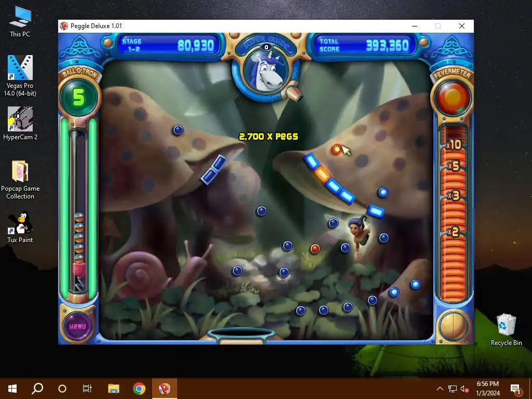This screenshot has height=399, width=532.
Task: Open the purple Menu button
Action: click(77, 326)
